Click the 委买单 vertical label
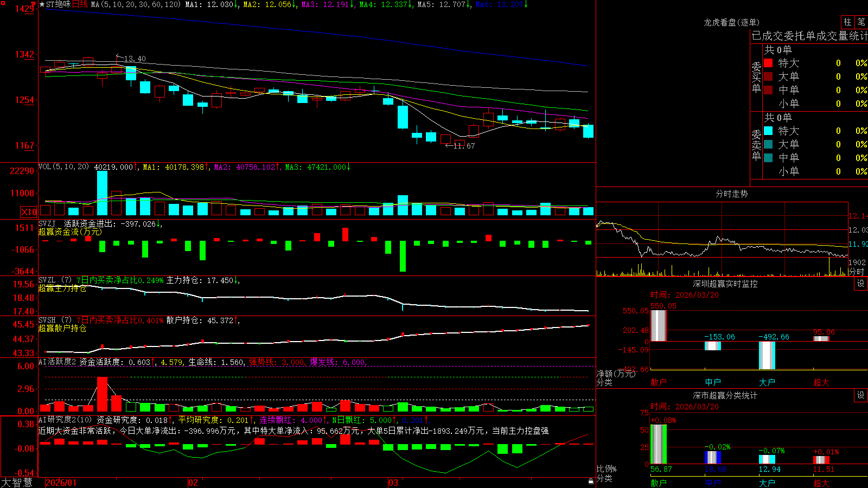Screen dimensions: 868x488 [756, 77]
